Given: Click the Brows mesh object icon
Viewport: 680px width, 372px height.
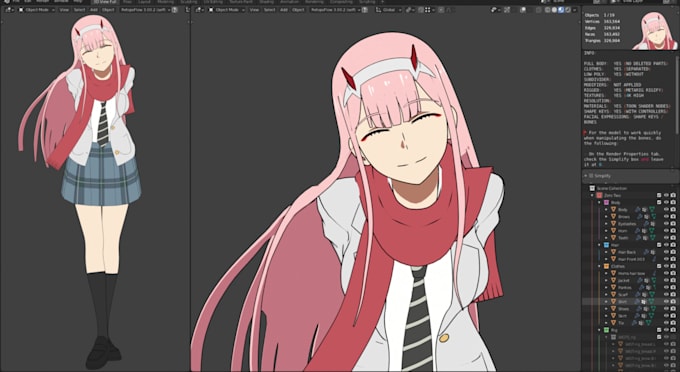Looking at the screenshot, I should [614, 216].
